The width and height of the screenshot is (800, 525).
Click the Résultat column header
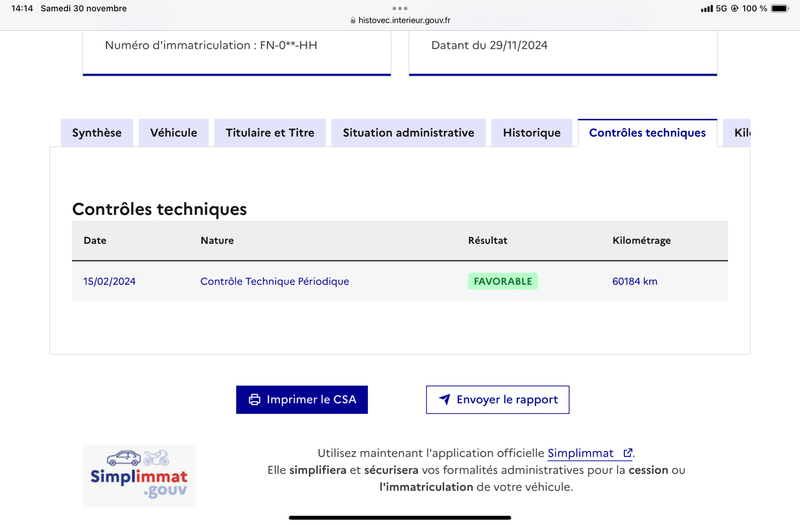click(x=487, y=240)
